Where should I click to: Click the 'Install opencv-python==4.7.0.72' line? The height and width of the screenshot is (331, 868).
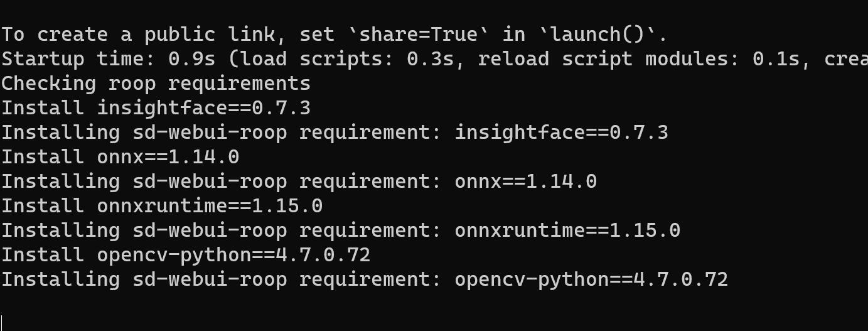(186, 255)
